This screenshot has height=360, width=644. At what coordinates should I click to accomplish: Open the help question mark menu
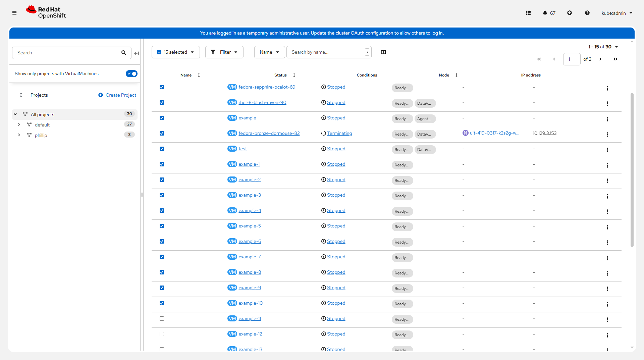587,13
